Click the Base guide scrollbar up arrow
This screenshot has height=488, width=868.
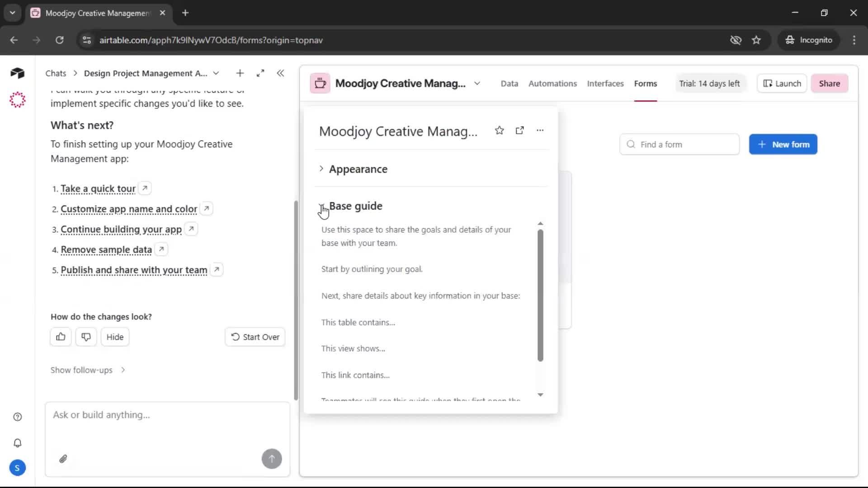pos(540,224)
